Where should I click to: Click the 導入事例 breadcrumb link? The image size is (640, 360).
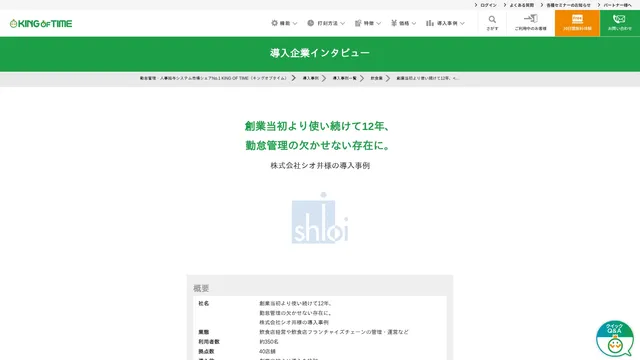(311, 78)
